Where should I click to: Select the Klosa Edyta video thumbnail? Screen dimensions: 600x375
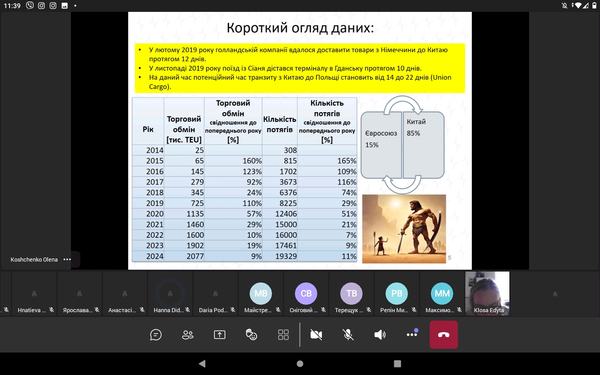tap(488, 293)
